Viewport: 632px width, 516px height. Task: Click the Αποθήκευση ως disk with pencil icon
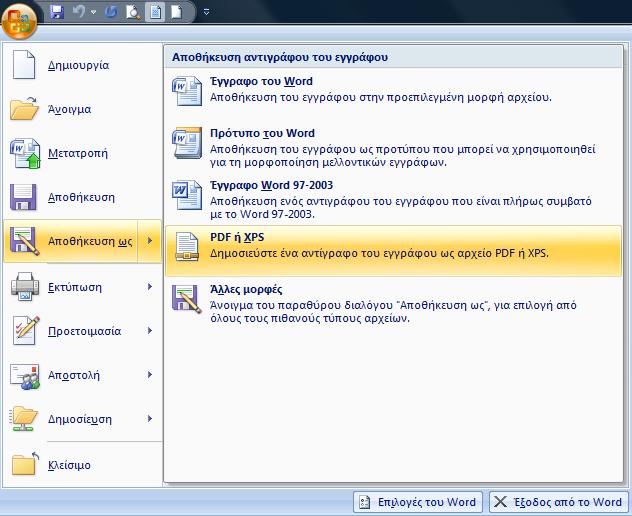pyautogui.click(x=24, y=241)
